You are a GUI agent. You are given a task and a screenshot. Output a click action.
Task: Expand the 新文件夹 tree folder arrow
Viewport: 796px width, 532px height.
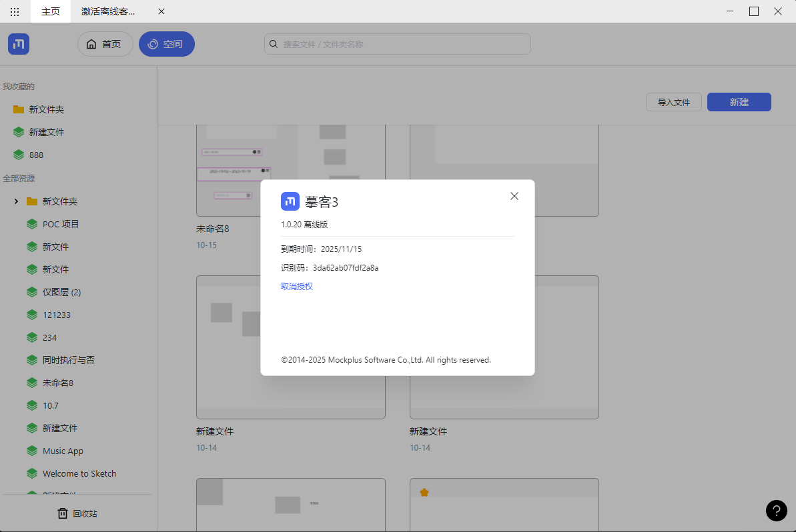click(x=16, y=201)
